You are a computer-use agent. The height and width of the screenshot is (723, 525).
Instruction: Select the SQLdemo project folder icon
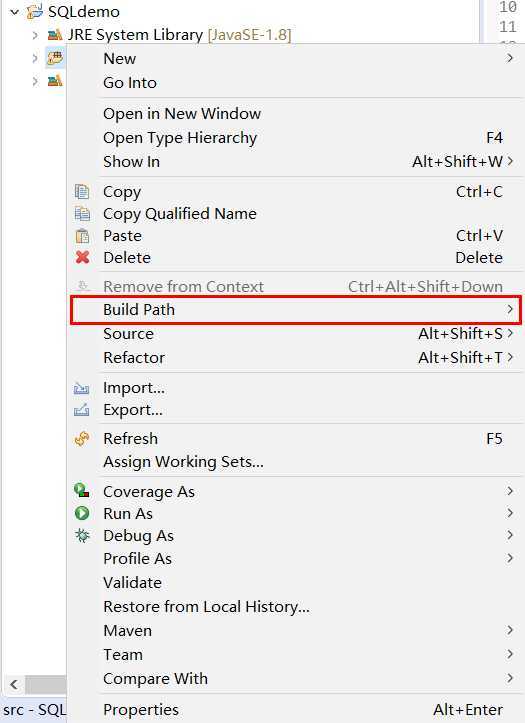pyautogui.click(x=35, y=11)
